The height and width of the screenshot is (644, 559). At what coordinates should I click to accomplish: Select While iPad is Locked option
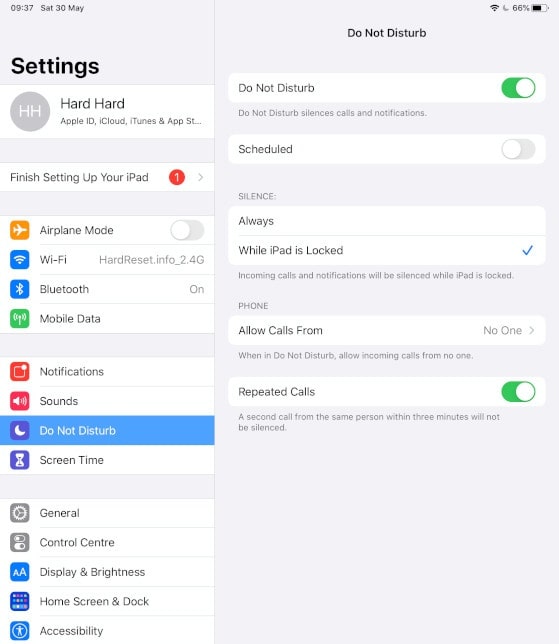tap(386, 250)
